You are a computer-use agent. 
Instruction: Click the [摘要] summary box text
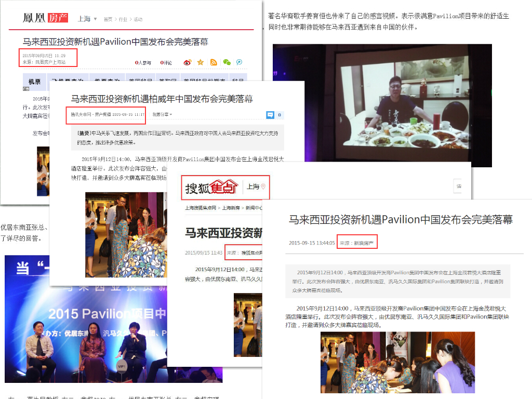pyautogui.click(x=178, y=138)
